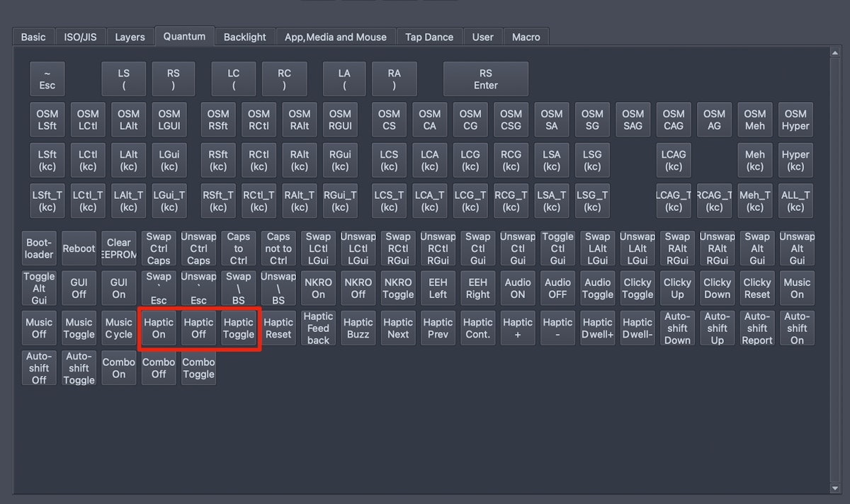Choose the NKRO Toggle button
Viewport: 850px width, 504px height.
pyautogui.click(x=398, y=288)
